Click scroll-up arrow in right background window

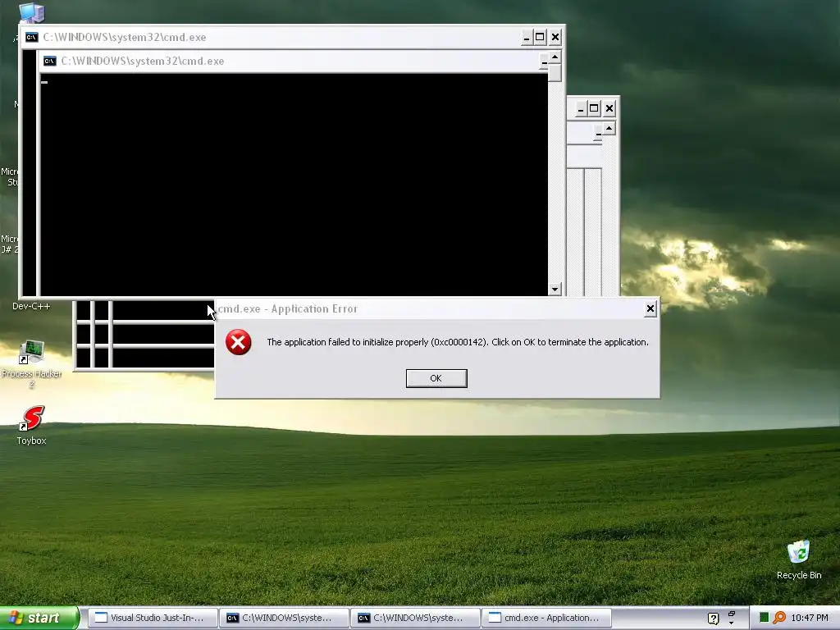coord(609,129)
